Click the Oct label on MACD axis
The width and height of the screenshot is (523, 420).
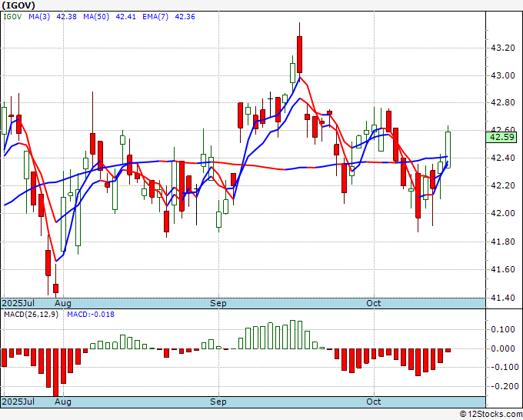click(374, 402)
